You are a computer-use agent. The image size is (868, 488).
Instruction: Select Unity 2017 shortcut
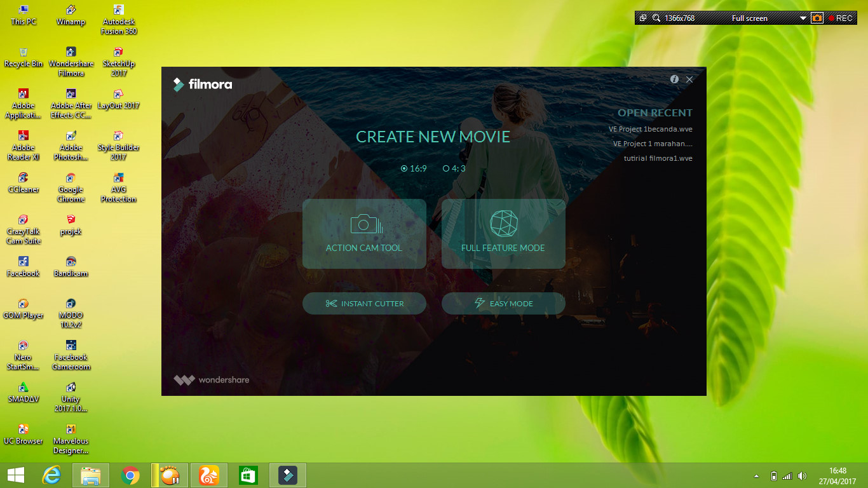(x=71, y=397)
